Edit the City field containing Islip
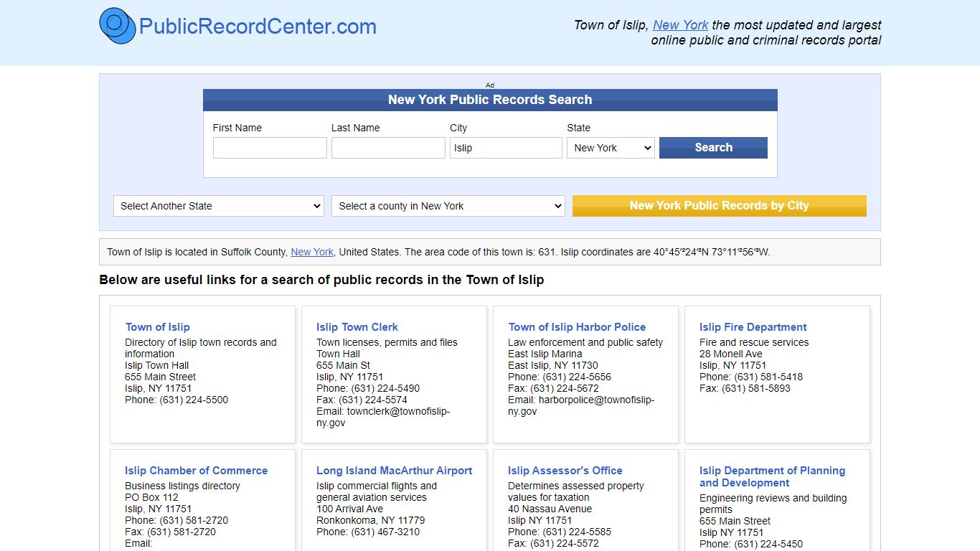The height and width of the screenshot is (551, 980). click(x=506, y=148)
